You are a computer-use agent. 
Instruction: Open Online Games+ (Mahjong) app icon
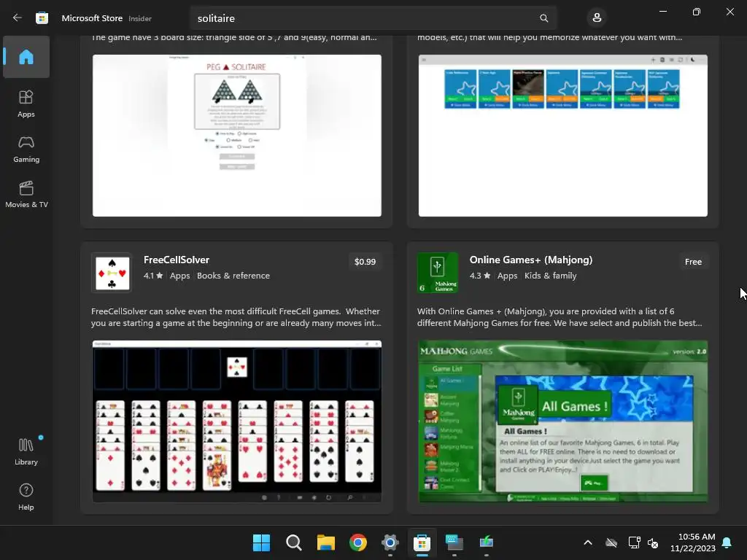coord(438,273)
